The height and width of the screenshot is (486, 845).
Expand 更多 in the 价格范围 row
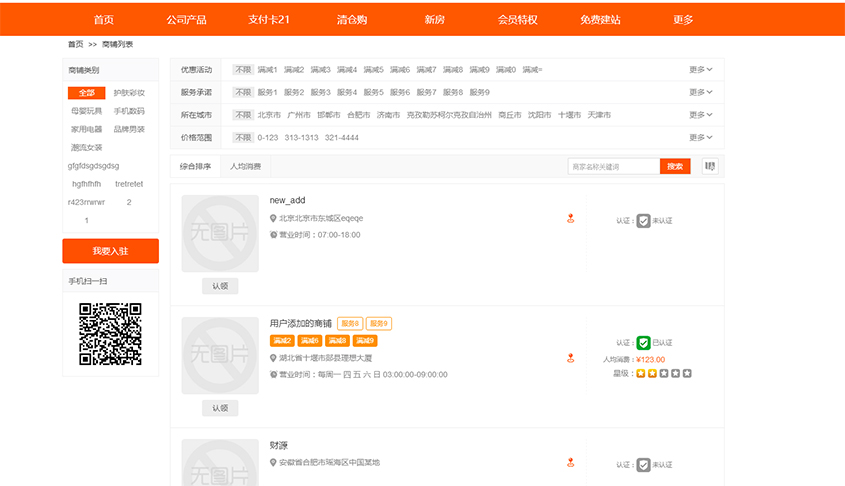(x=700, y=137)
